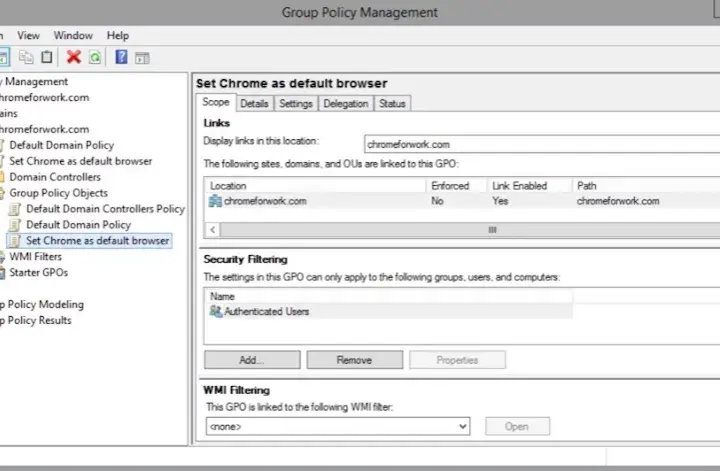Switch to the Scope tab
The height and width of the screenshot is (471, 720).
coord(216,102)
